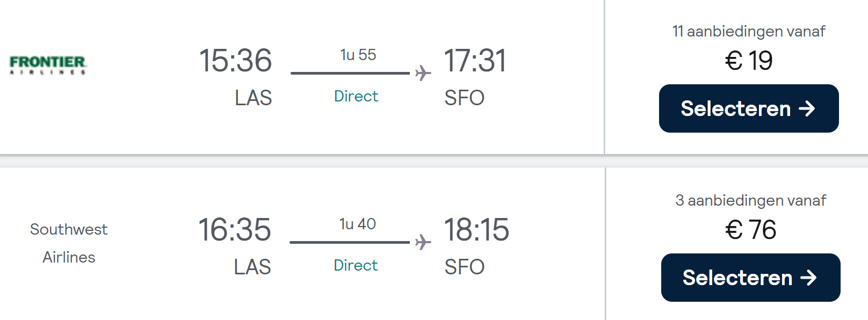Click the 17:31 arrival time
The width and height of the screenshot is (868, 320).
475,60
